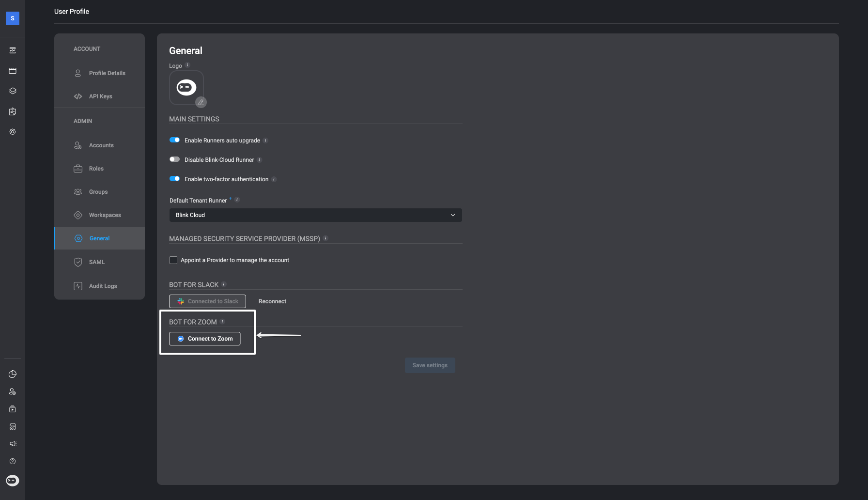Toggle Enable Runners auto upgrade switch
The width and height of the screenshot is (868, 500).
click(x=174, y=140)
